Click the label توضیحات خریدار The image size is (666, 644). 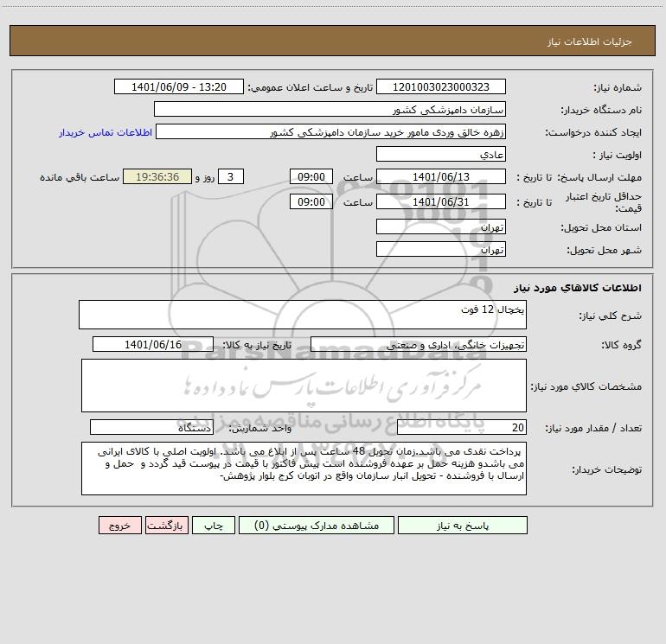click(606, 469)
